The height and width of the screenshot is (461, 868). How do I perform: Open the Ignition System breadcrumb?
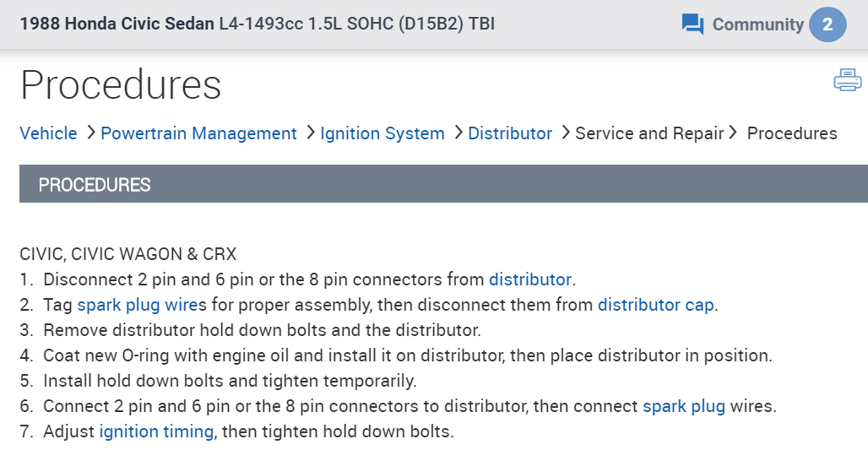click(382, 133)
